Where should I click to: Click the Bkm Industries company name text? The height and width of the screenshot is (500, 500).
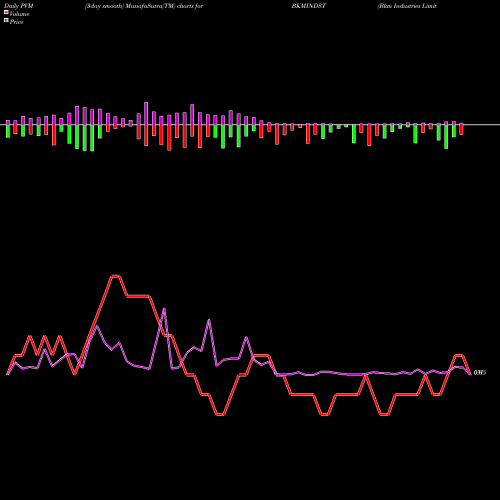407,6
